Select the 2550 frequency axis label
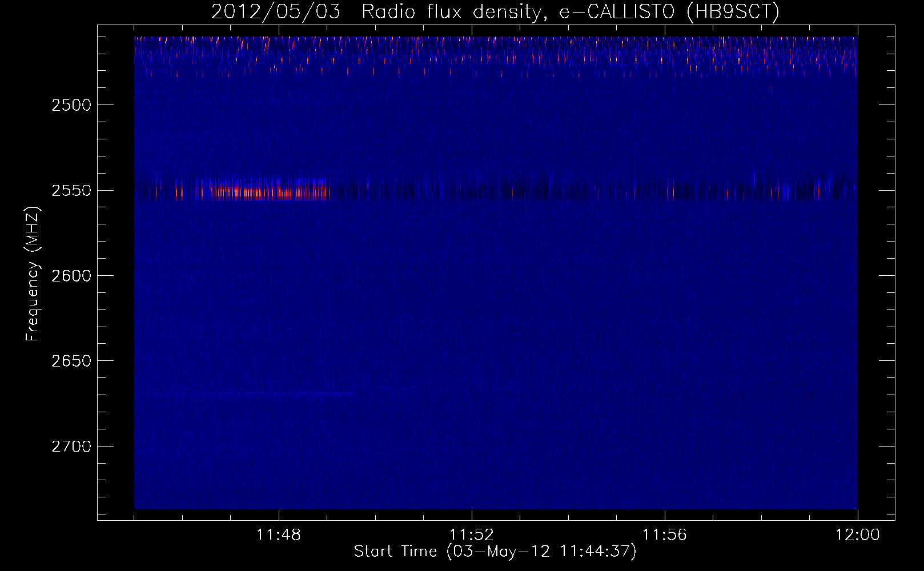 tap(71, 191)
